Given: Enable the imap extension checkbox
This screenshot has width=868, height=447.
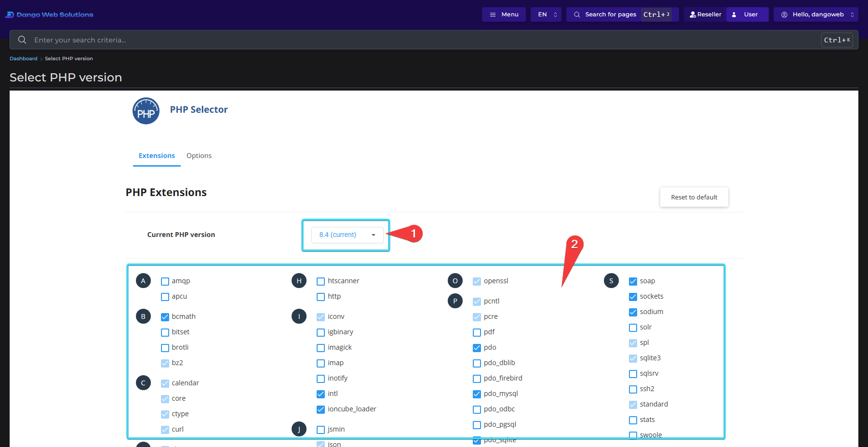Looking at the screenshot, I should (320, 363).
